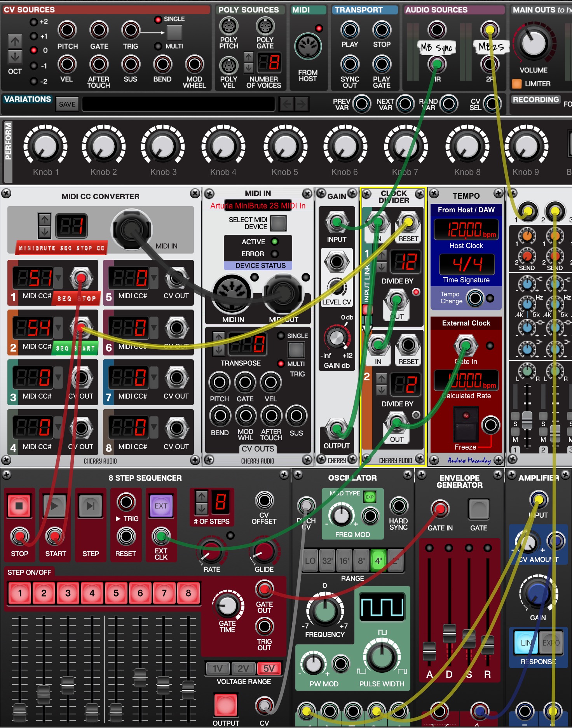572x728 pixels.
Task: Open the MIDI CC#6 number dropdown arrow
Action: click(x=154, y=327)
